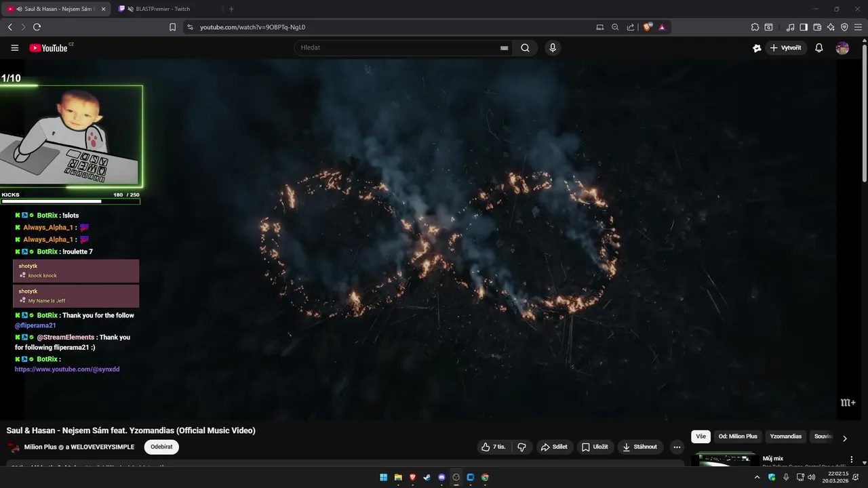Open YouTube notifications bell
The width and height of the screenshot is (868, 488).
click(x=818, y=48)
